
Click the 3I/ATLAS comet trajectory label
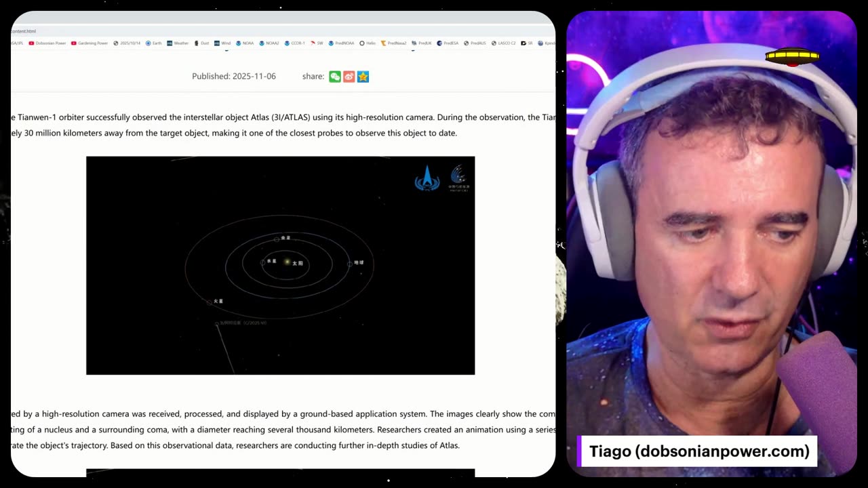pos(243,323)
